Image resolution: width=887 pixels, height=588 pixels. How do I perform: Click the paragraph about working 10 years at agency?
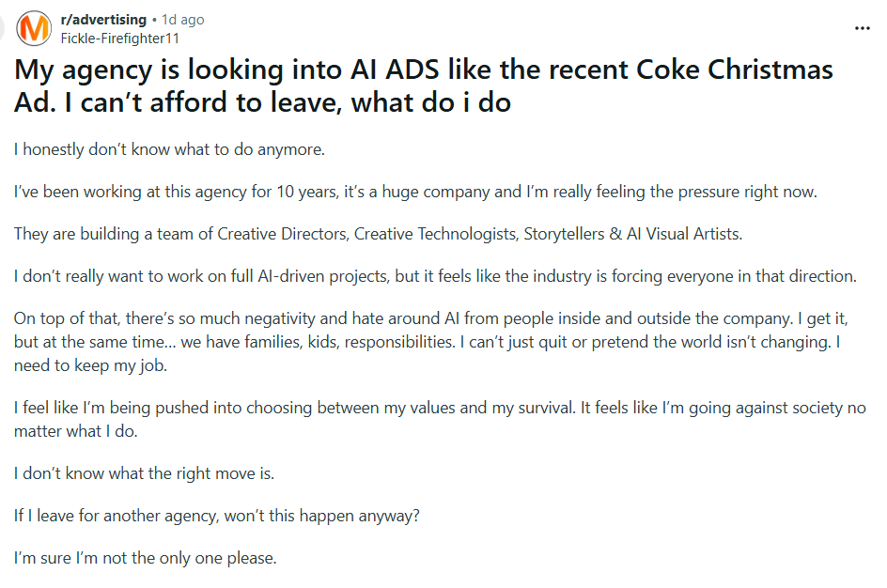click(415, 192)
